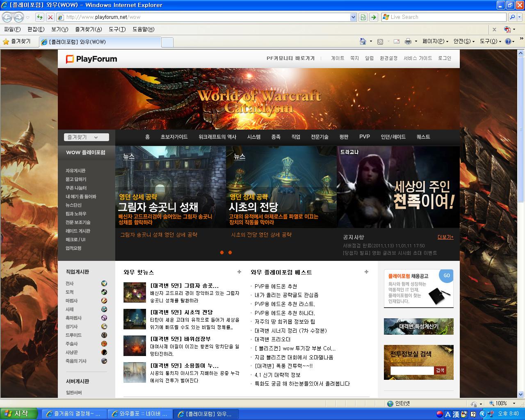Select first orange carousel dot

[x=222, y=253]
